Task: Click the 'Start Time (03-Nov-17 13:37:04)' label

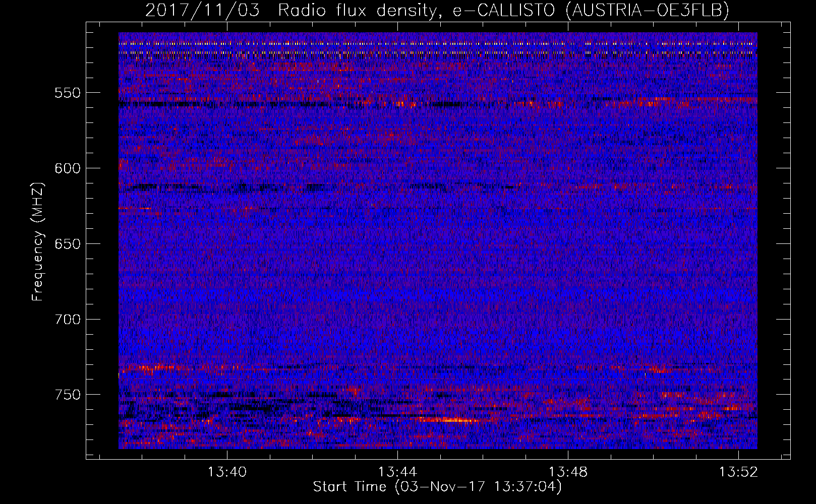Action: (x=437, y=487)
